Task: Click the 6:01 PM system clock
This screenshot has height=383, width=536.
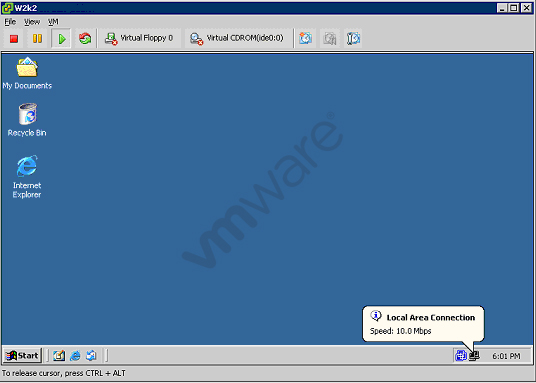Action: click(506, 356)
